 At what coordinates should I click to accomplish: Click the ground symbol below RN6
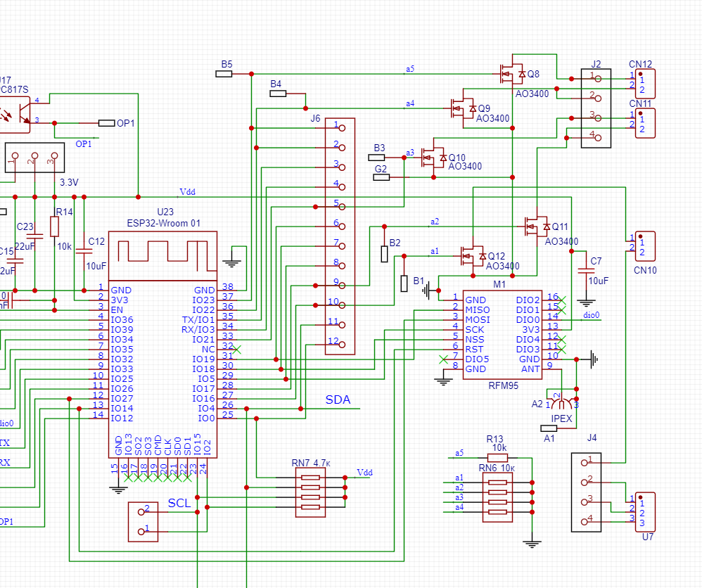coord(532,544)
